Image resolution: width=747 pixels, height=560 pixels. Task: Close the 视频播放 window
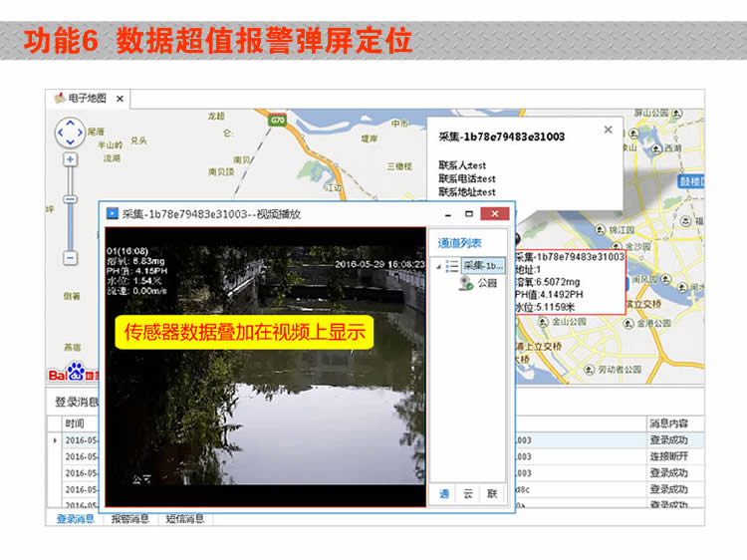pos(494,214)
